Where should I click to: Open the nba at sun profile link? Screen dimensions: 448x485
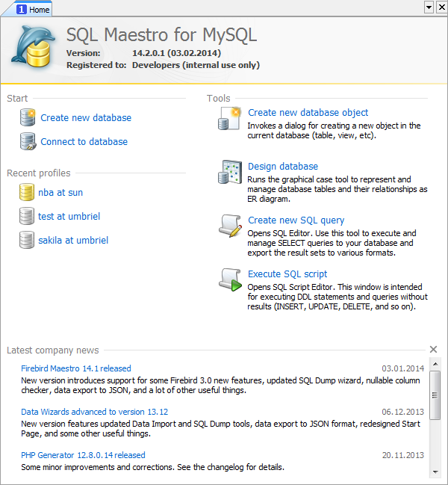click(x=60, y=193)
